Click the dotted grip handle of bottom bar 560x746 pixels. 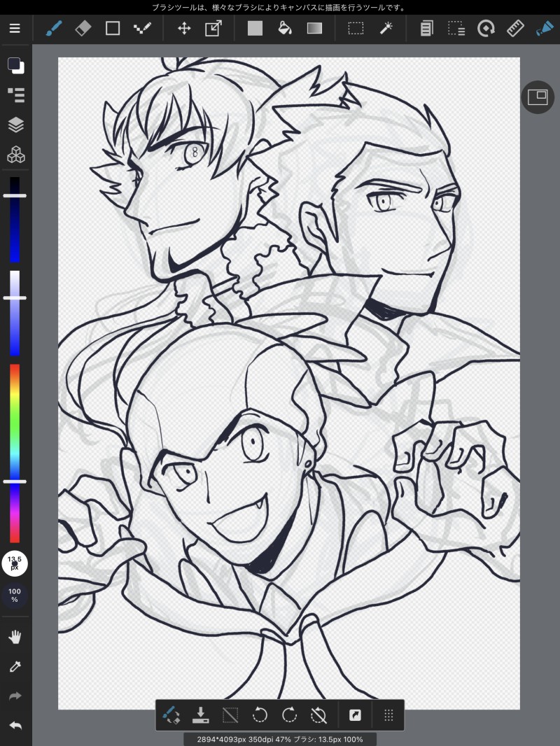click(388, 715)
